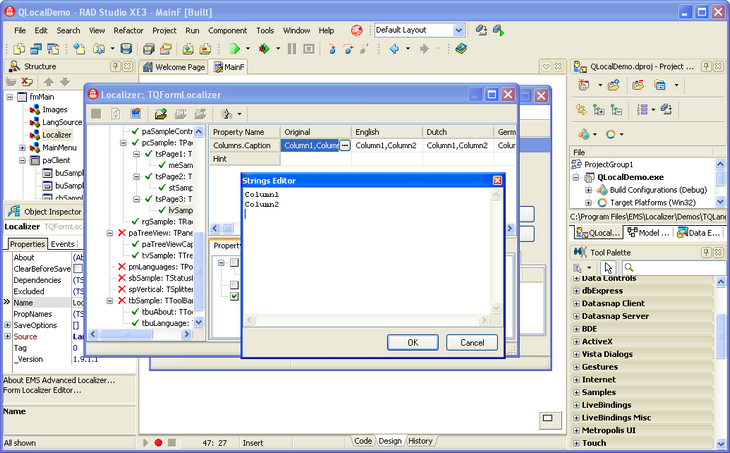The image size is (730, 453).
Task: Toggle the paTreeView red X check mark
Action: (x=122, y=233)
